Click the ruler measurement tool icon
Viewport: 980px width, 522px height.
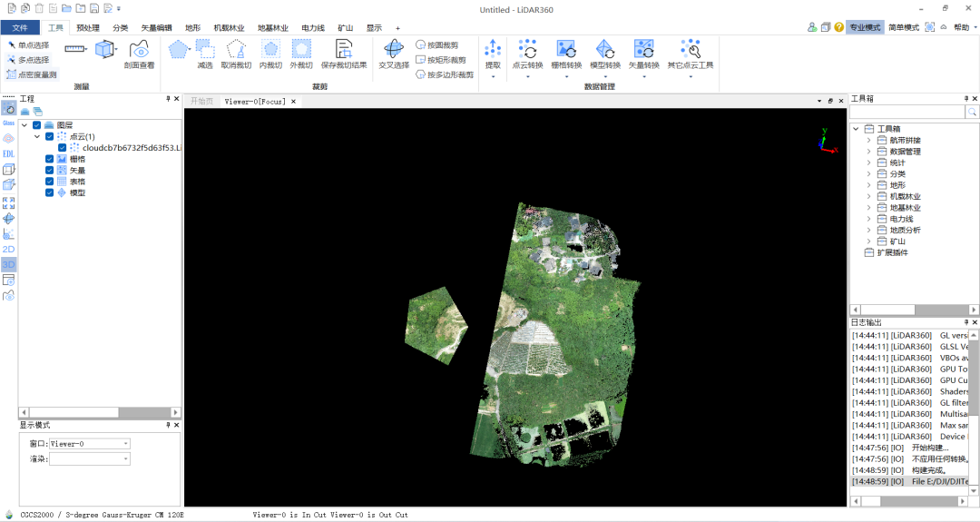tap(74, 48)
